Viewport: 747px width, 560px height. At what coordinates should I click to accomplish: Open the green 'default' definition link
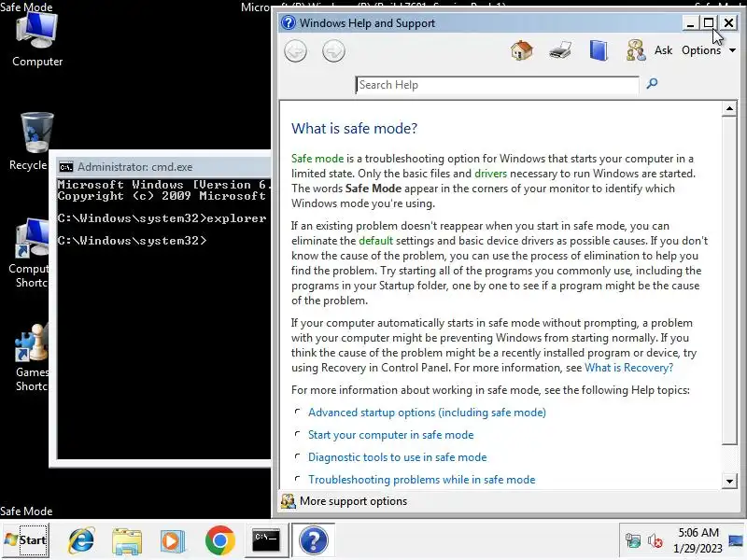point(376,241)
